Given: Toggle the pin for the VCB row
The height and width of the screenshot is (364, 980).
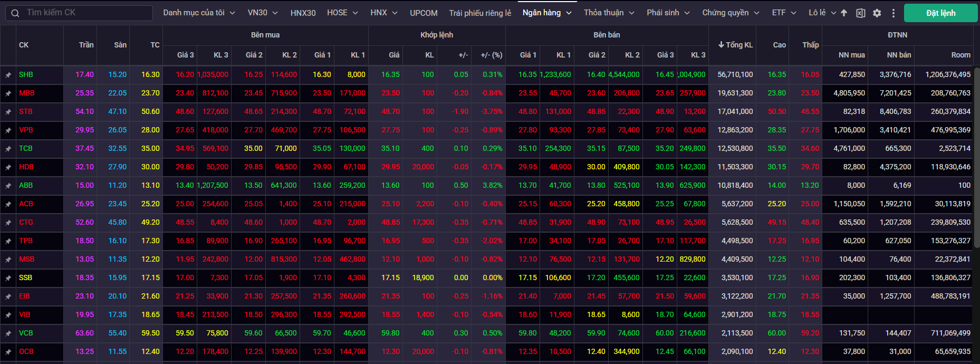Looking at the screenshot, I should tap(8, 333).
